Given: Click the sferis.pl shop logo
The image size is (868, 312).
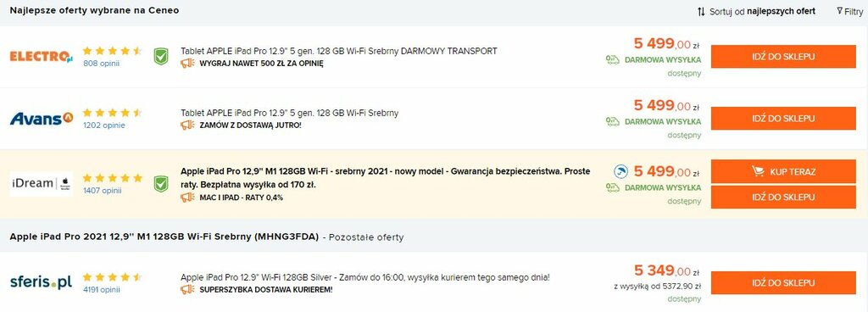Looking at the screenshot, I should pos(42,282).
